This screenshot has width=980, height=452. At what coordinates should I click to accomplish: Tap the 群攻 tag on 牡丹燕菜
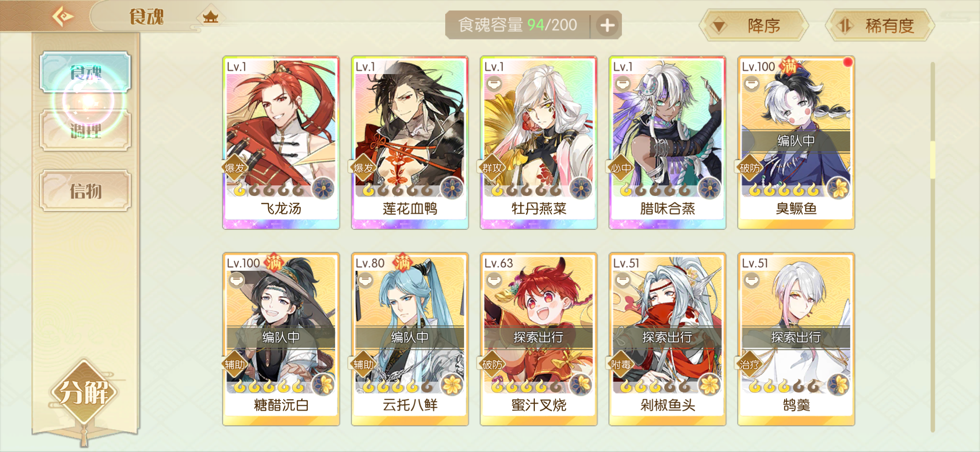pos(492,168)
